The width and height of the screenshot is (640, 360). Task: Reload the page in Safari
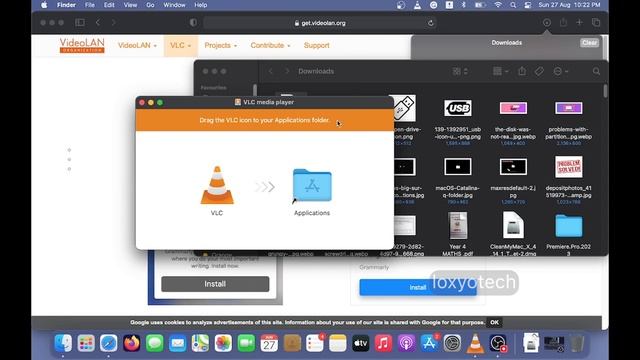(x=431, y=23)
